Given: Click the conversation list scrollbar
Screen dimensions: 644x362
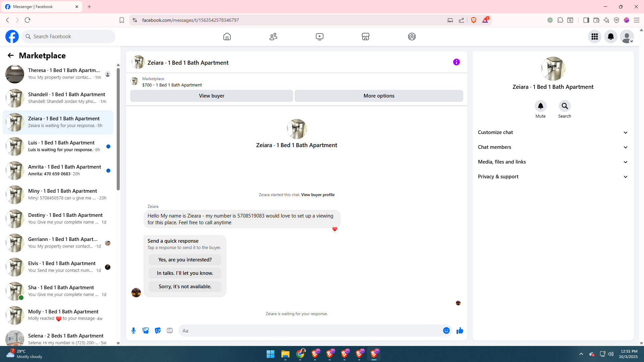Looking at the screenshot, I should click(x=118, y=129).
